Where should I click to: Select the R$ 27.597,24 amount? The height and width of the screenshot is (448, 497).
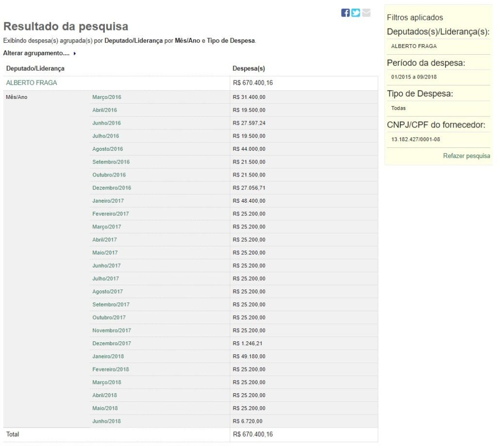coord(249,123)
